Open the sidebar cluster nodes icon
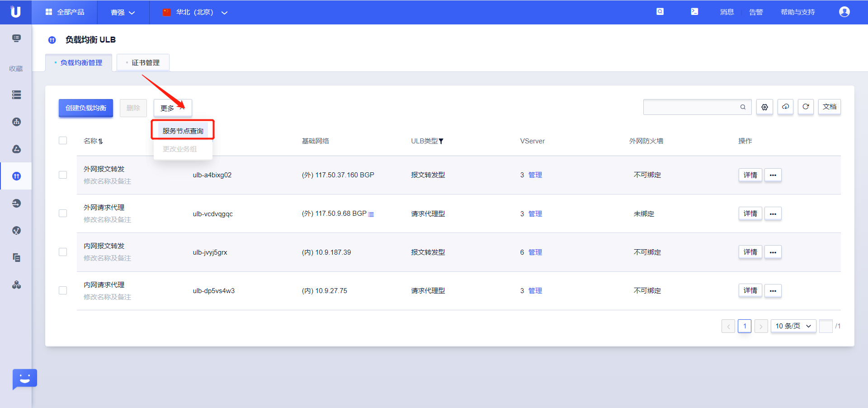Image resolution: width=868 pixels, height=408 pixels. coord(17,285)
